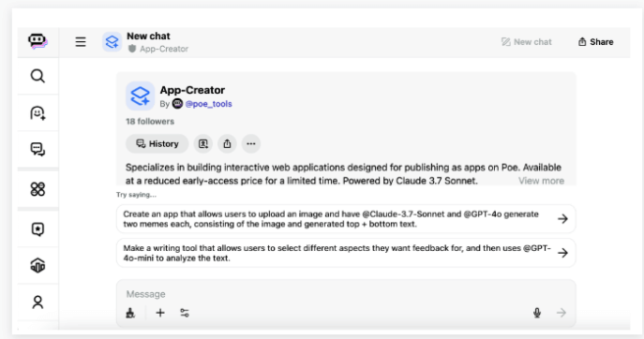
Task: Open the chats sidebar icon
Action: click(x=37, y=149)
